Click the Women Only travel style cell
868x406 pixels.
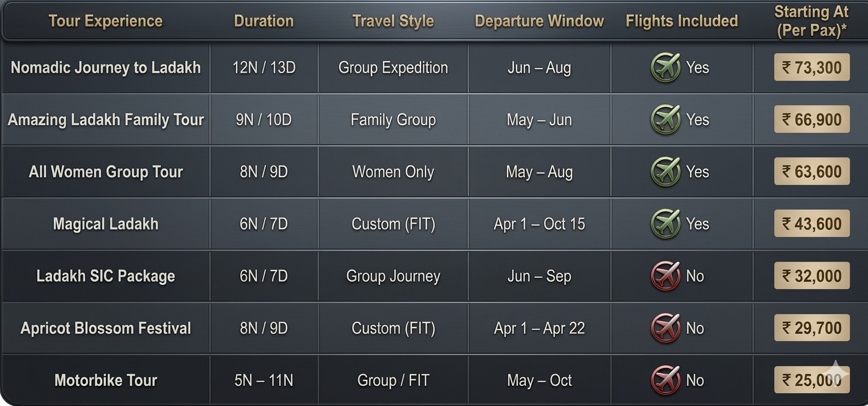(x=393, y=172)
